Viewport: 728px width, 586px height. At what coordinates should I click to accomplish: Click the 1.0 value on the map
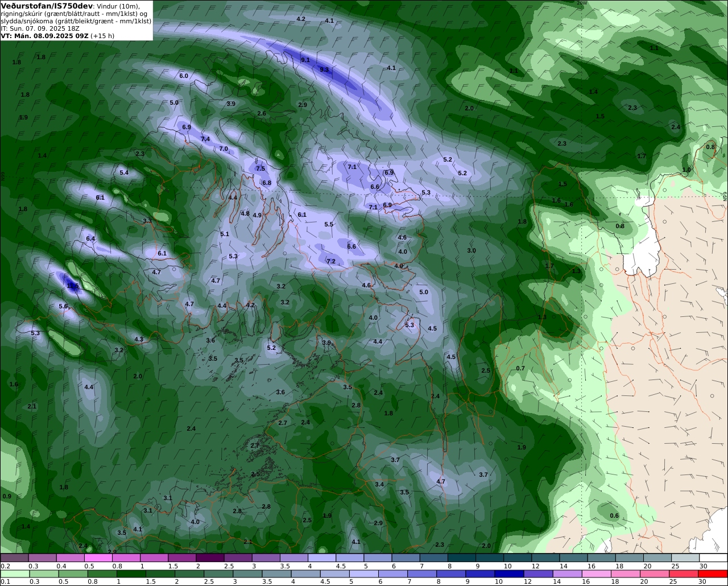pyautogui.click(x=686, y=170)
